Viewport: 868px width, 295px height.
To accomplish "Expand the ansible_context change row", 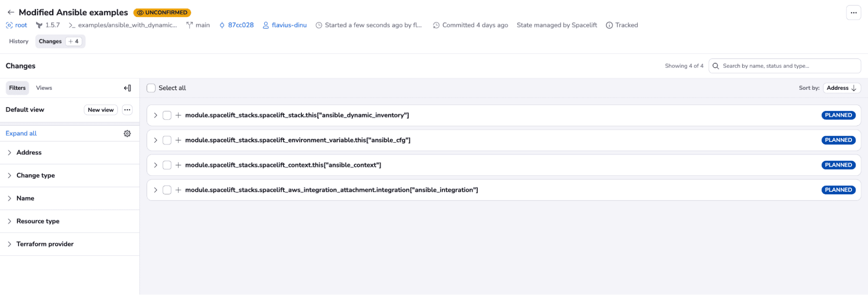I will 155,165.
